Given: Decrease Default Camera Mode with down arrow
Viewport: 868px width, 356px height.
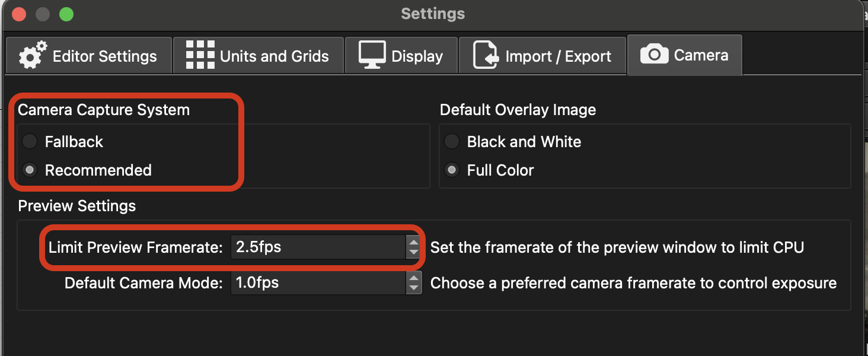Looking at the screenshot, I should coord(413,288).
